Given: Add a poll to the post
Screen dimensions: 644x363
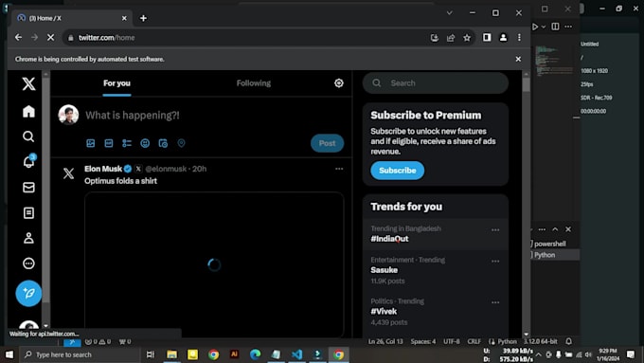Looking at the screenshot, I should click(127, 143).
